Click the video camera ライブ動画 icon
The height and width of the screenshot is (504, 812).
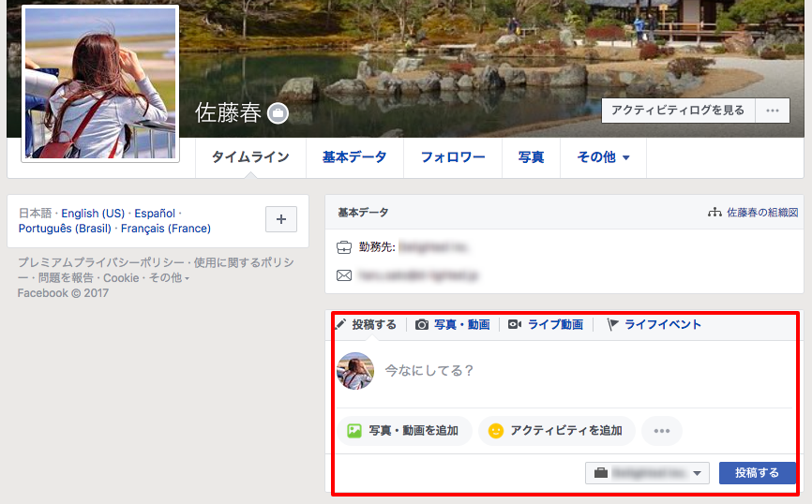[515, 324]
